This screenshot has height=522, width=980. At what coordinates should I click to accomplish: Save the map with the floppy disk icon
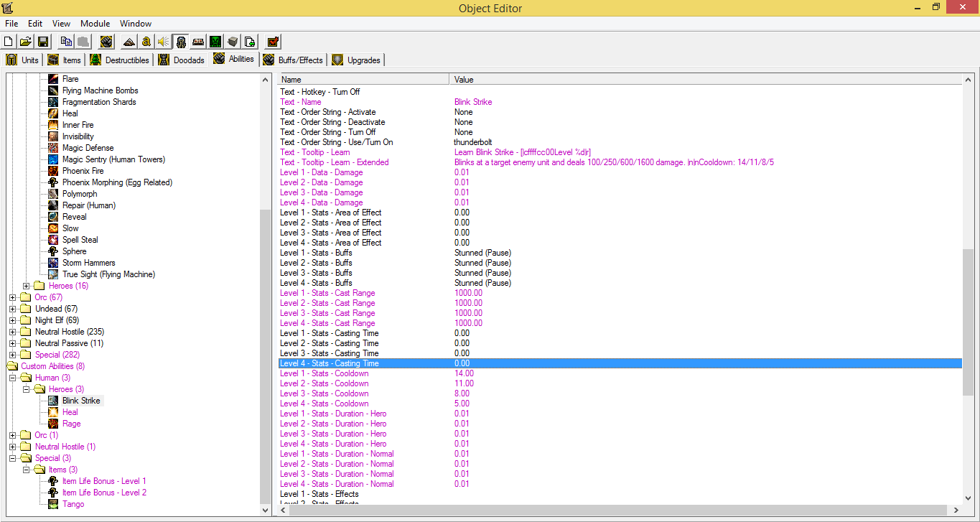pos(43,42)
